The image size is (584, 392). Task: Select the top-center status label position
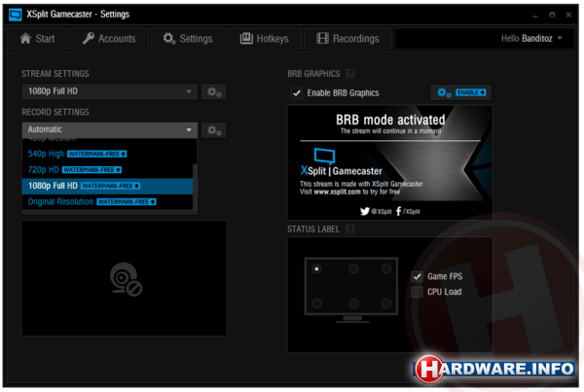pyautogui.click(x=353, y=268)
